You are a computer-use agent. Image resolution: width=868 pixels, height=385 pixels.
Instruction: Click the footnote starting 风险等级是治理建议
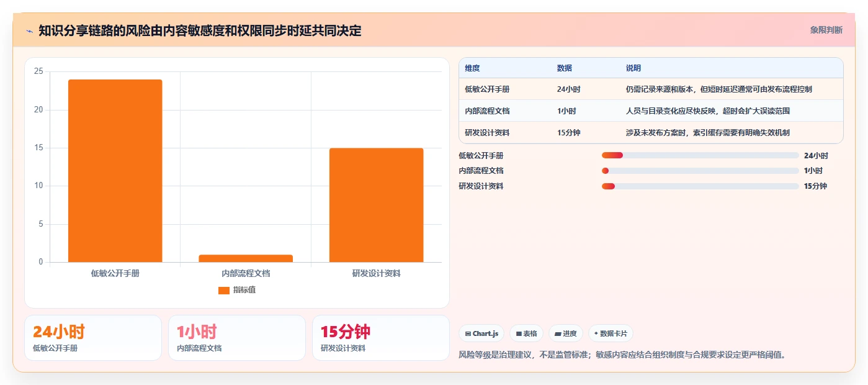coord(622,355)
